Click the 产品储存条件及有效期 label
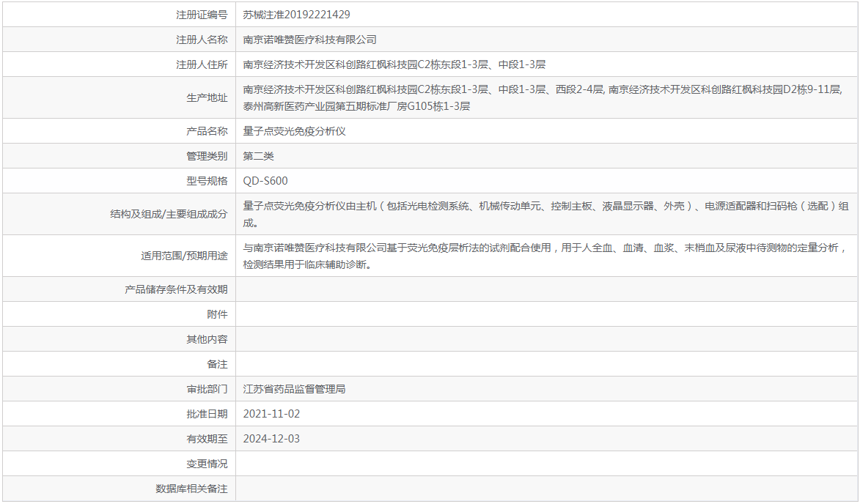The width and height of the screenshot is (860, 504). tap(175, 290)
